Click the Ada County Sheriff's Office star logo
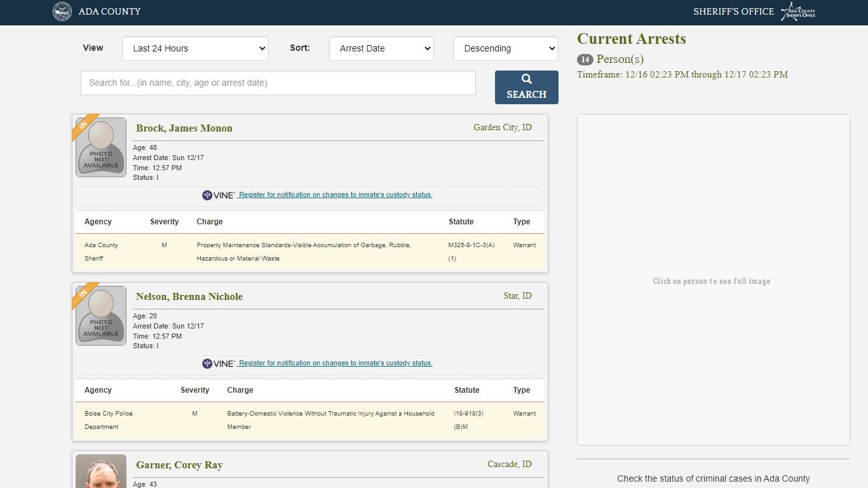 click(798, 11)
